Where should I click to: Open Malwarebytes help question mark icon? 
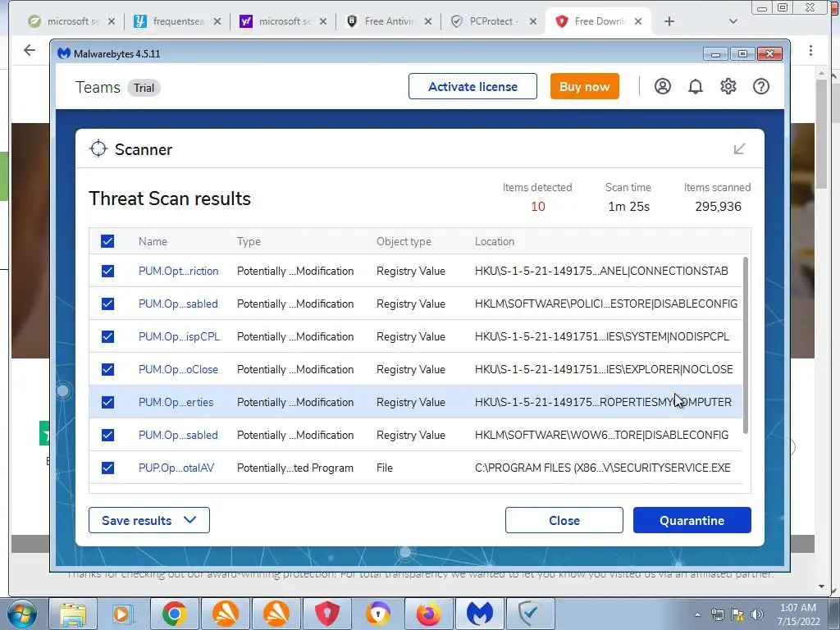click(x=760, y=86)
